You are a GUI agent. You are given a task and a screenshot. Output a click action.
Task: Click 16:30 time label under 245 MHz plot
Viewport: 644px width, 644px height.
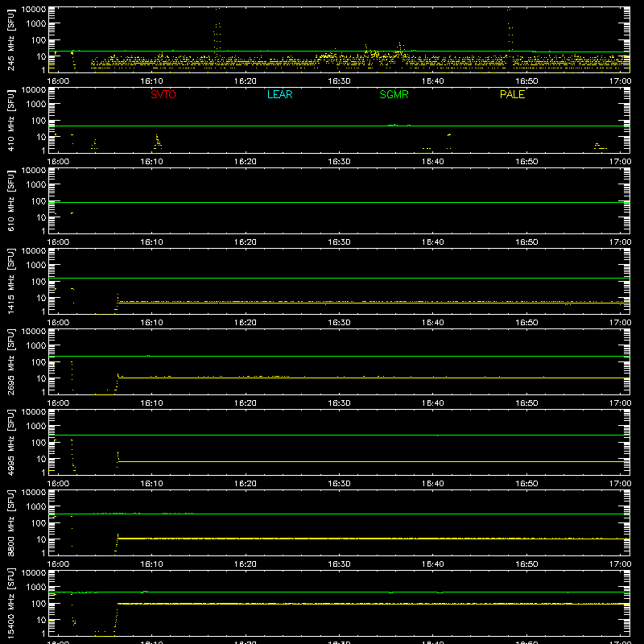tap(339, 81)
